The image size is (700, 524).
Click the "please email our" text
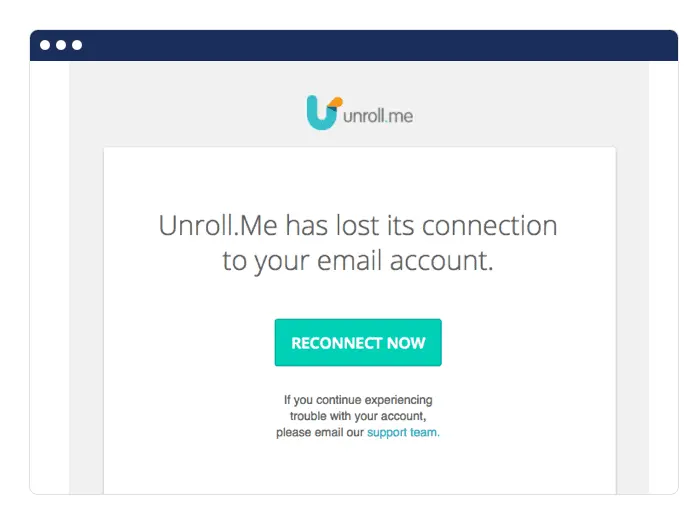point(320,433)
